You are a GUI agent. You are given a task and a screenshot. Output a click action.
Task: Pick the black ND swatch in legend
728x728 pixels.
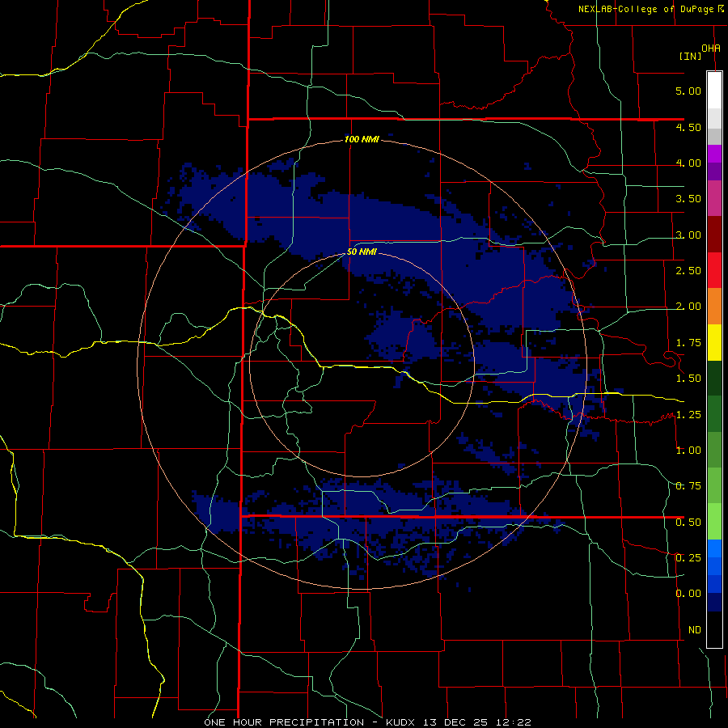pyautogui.click(x=714, y=629)
